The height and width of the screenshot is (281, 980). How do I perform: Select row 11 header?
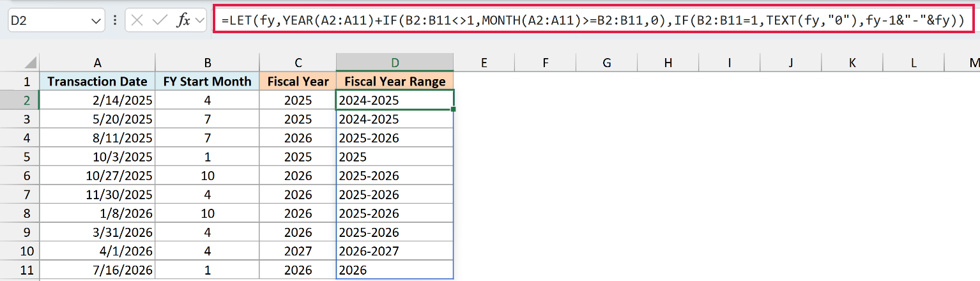[x=20, y=270]
